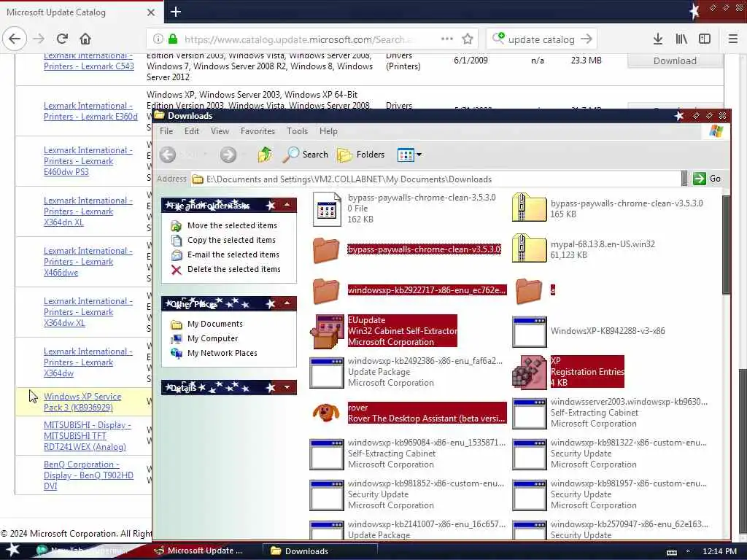Viewport: 747px width, 560px height.
Task: Click the update catalog search field
Action: 542,39
